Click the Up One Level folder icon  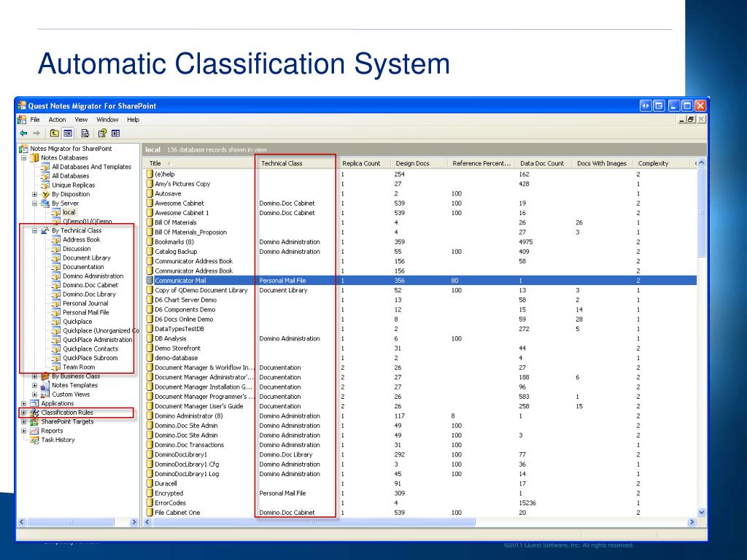coord(54,133)
